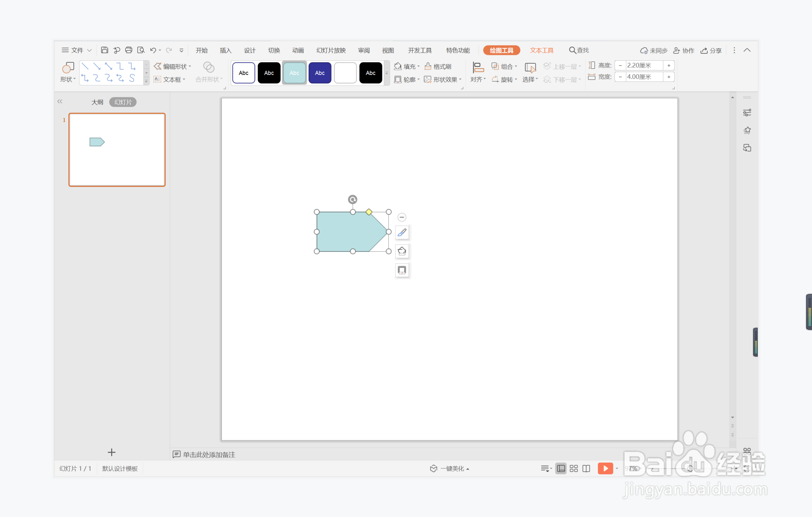812x517 pixels.
Task: Switch to slide sorter grid view
Action: pos(574,469)
